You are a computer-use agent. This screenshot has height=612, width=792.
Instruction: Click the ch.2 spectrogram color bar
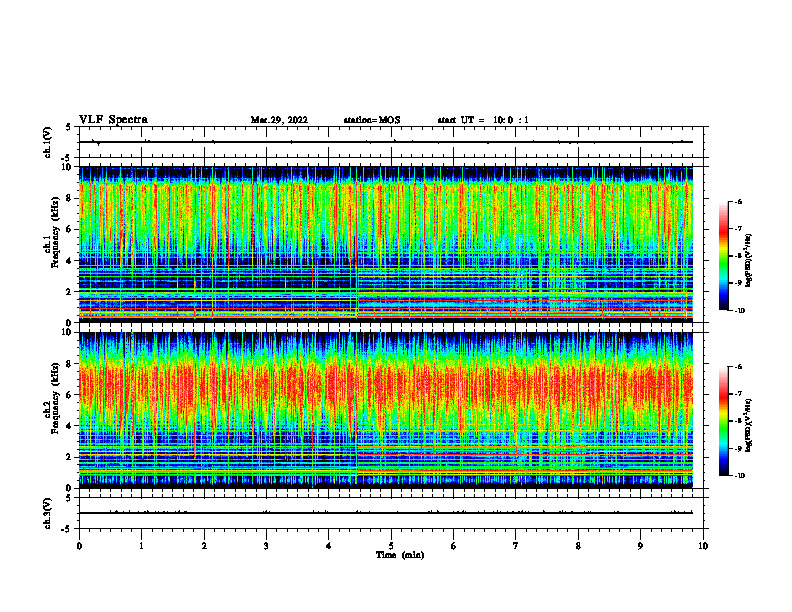723,421
